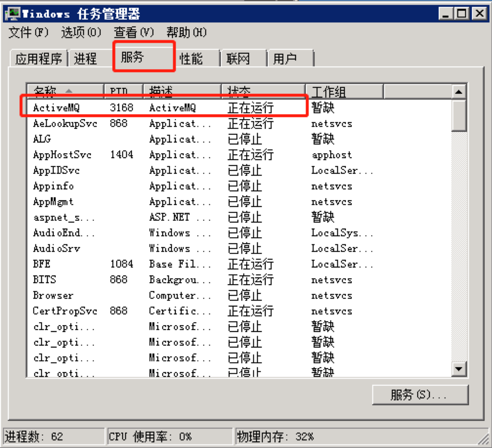Select the 服务 tab
This screenshot has height=448, width=492.
tap(144, 57)
